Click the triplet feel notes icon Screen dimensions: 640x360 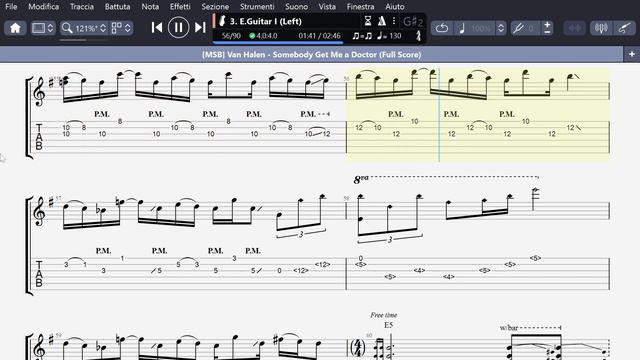click(x=362, y=36)
